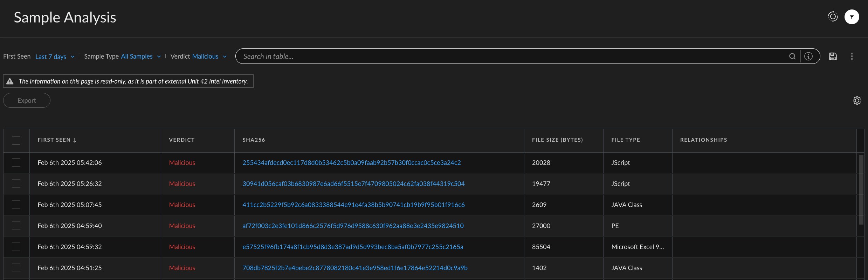The height and width of the screenshot is (280, 868).
Task: Click the circular refresh icon in header
Action: (833, 17)
